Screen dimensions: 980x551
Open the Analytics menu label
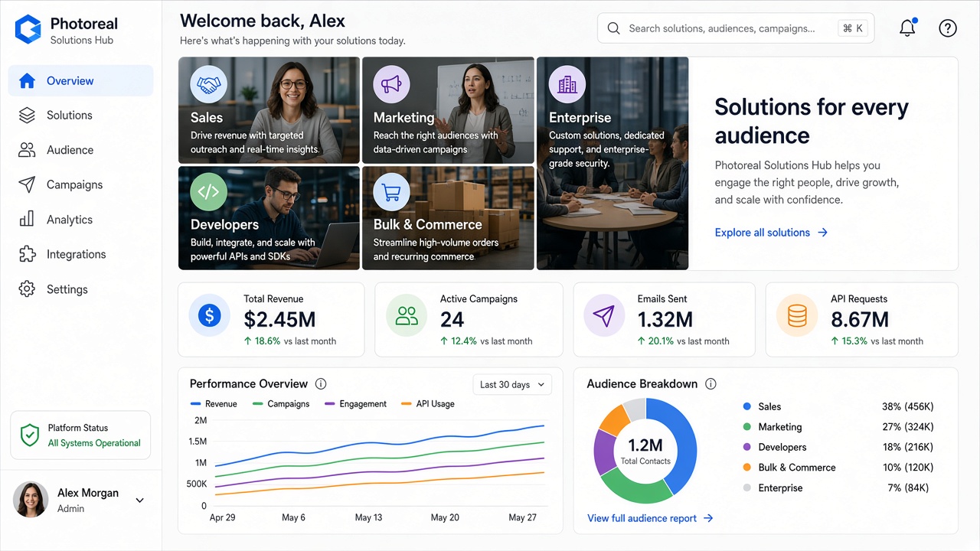[x=70, y=220]
